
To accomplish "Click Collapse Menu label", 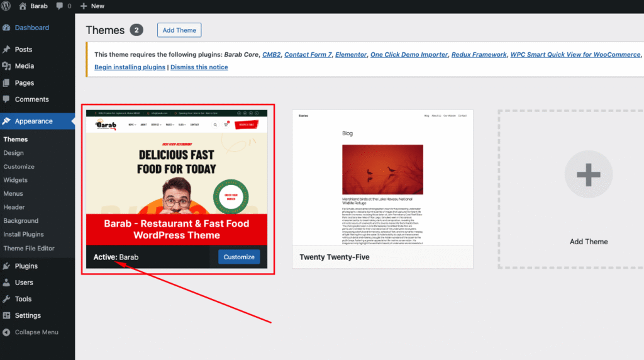I will pyautogui.click(x=36, y=332).
